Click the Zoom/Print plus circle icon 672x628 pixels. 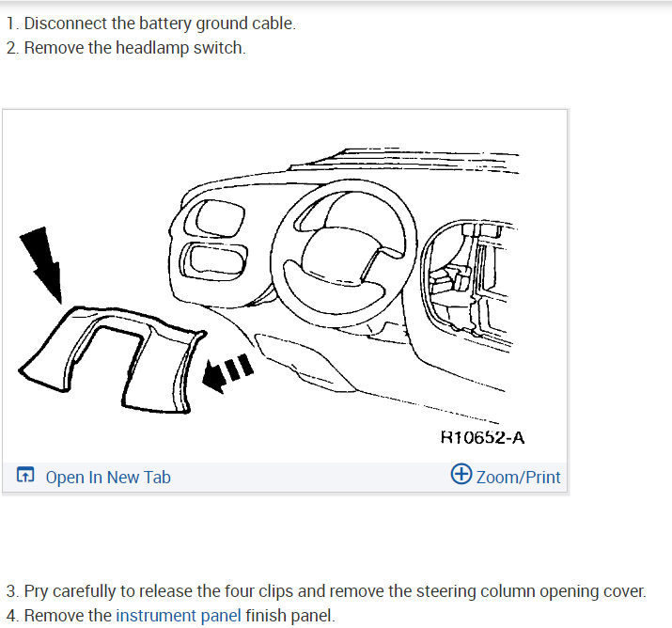click(461, 474)
